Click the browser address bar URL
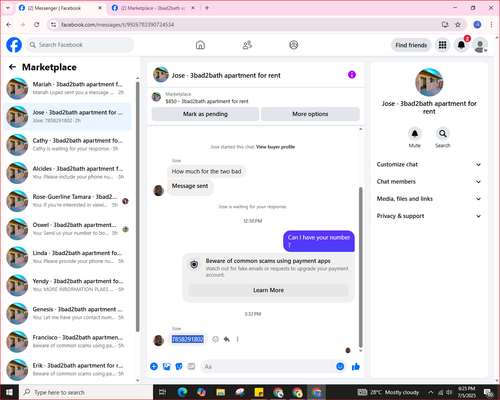 point(118,25)
